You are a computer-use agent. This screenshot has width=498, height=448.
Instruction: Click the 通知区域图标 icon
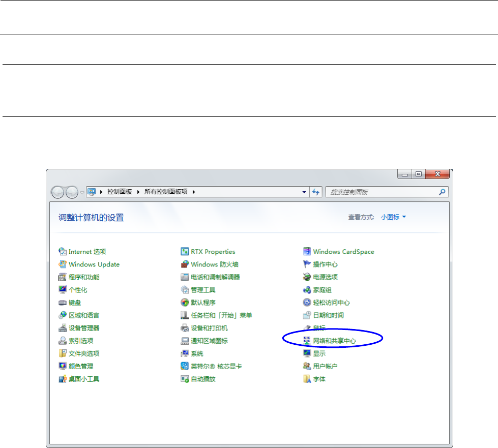[x=185, y=341]
